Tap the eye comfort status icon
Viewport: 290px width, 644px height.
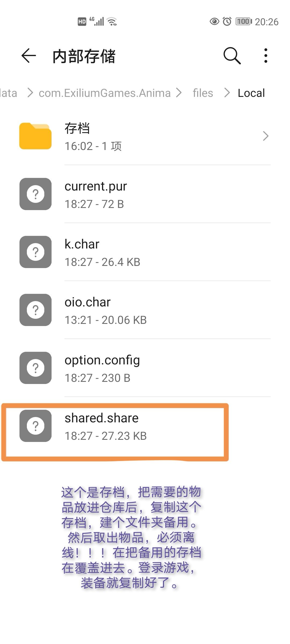[214, 21]
